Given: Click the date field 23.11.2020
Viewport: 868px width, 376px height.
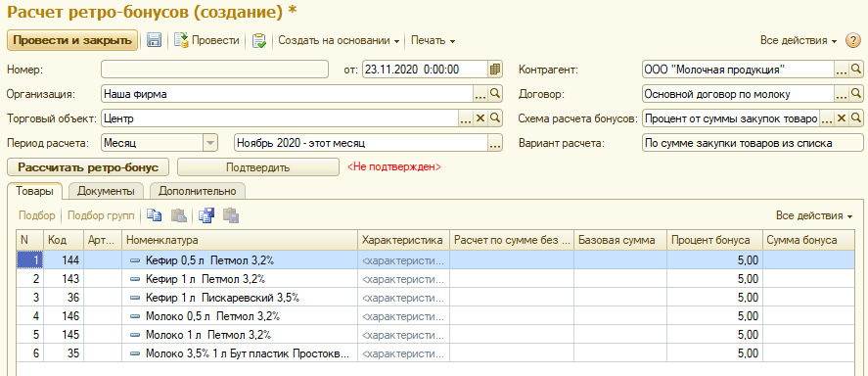Looking at the screenshot, I should click(x=425, y=70).
